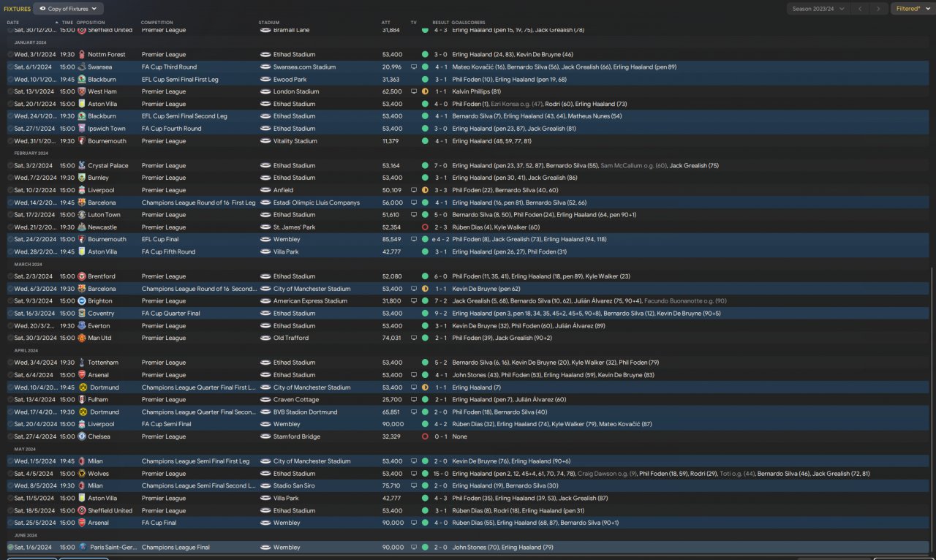Click the 0 - 1 result against Chelsea
The height and width of the screenshot is (560, 936).
tap(442, 436)
